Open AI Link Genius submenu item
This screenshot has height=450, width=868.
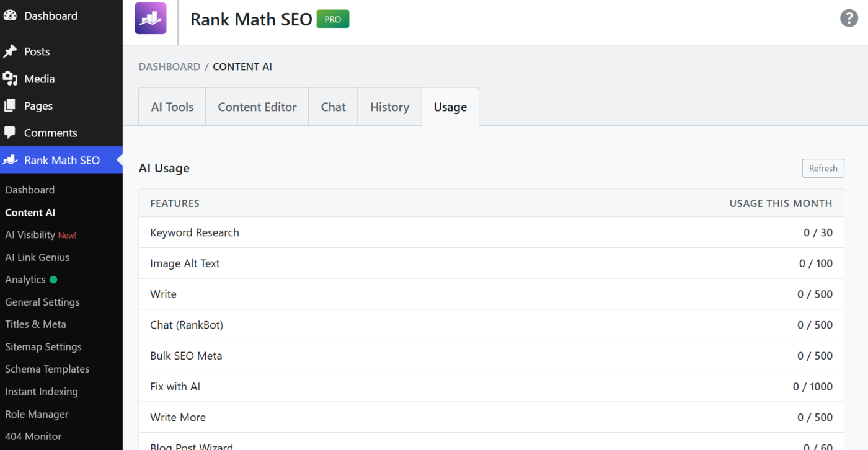pos(37,257)
